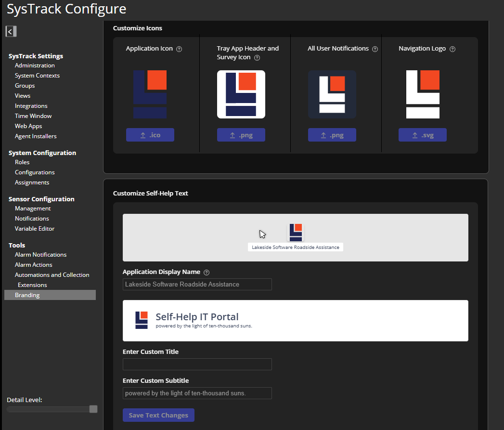This screenshot has height=430, width=504.
Task: Click the Lakeside Software Roadside Assistance preview label
Action: pos(296,248)
